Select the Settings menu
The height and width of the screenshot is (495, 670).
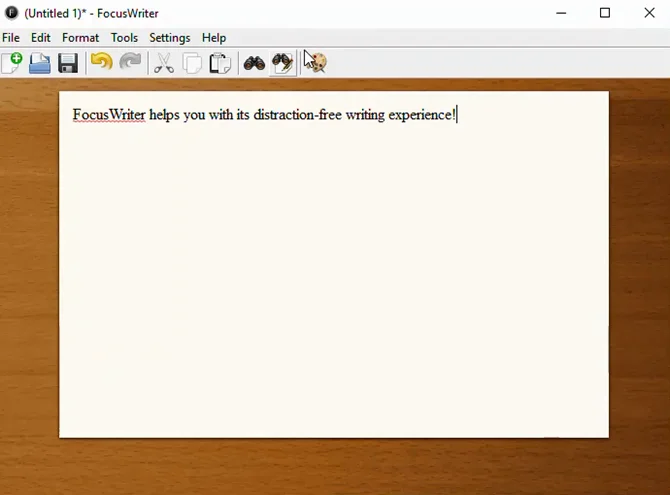(x=170, y=38)
